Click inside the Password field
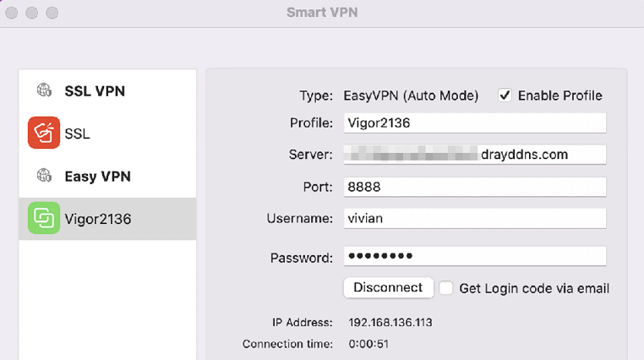The height and width of the screenshot is (360, 644). point(475,256)
